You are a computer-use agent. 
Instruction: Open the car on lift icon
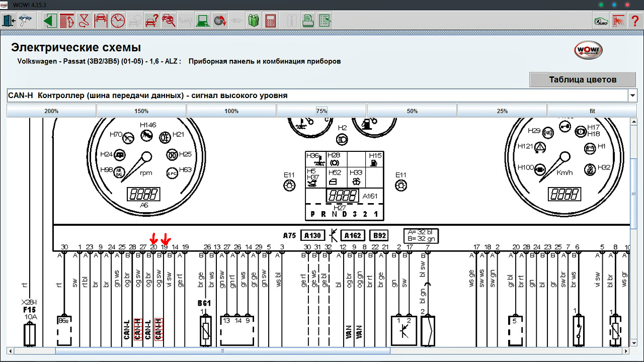pos(101,21)
